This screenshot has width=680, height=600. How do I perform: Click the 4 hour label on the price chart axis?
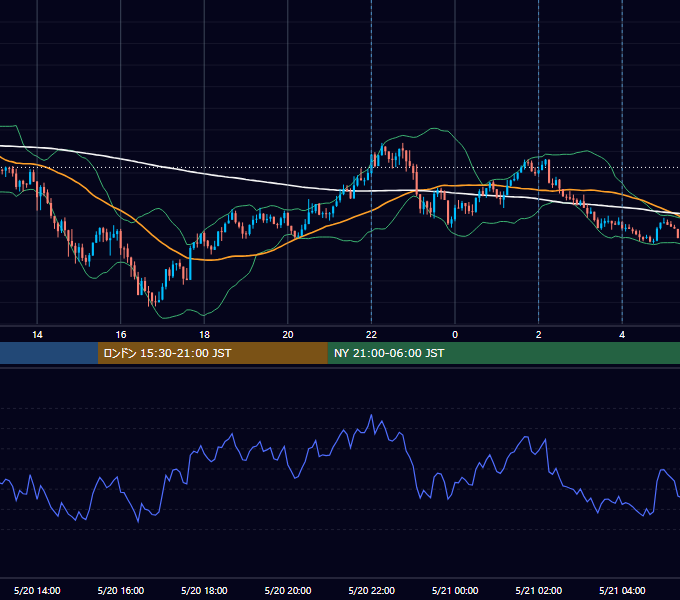[x=622, y=335]
